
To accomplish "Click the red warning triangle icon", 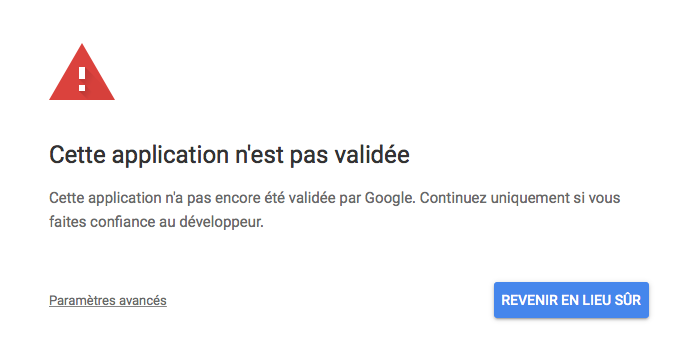I will tap(82, 72).
